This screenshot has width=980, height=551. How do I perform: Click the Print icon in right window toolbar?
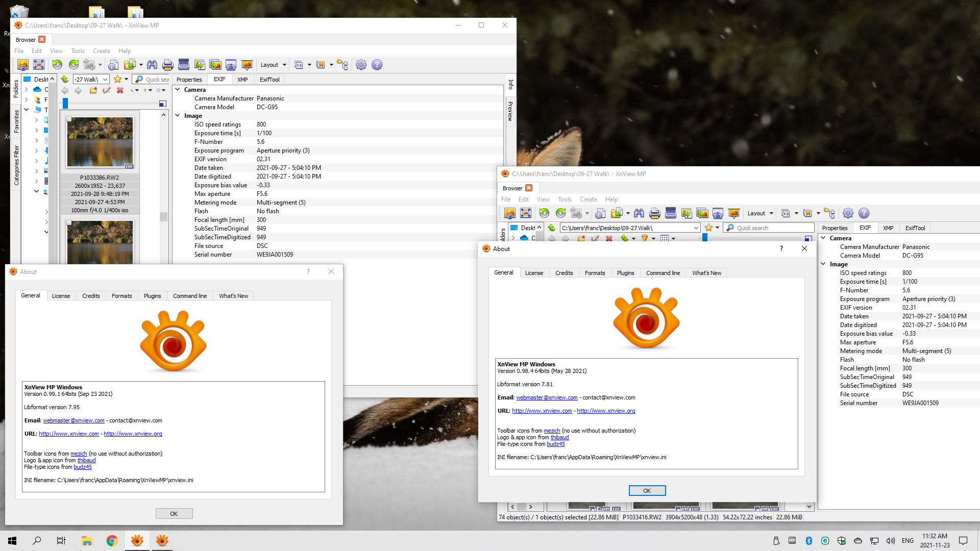pyautogui.click(x=655, y=213)
